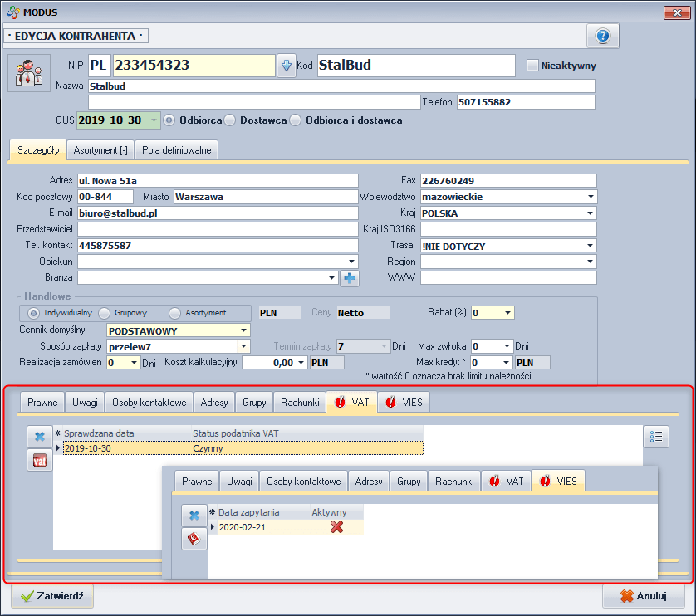The height and width of the screenshot is (616, 696).
Task: Expand the Opiekun dropdown
Action: [351, 262]
